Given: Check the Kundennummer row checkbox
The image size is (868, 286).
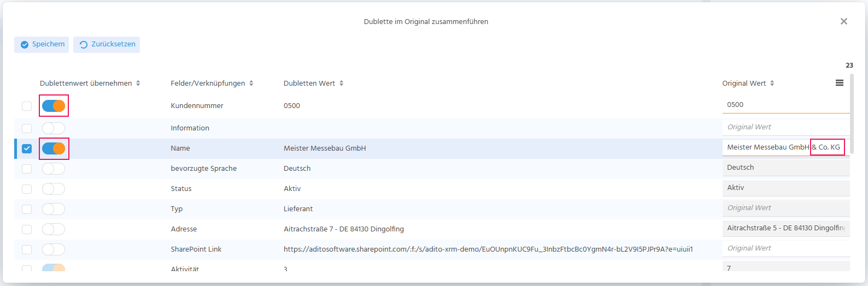Looking at the screenshot, I should pos(27,106).
